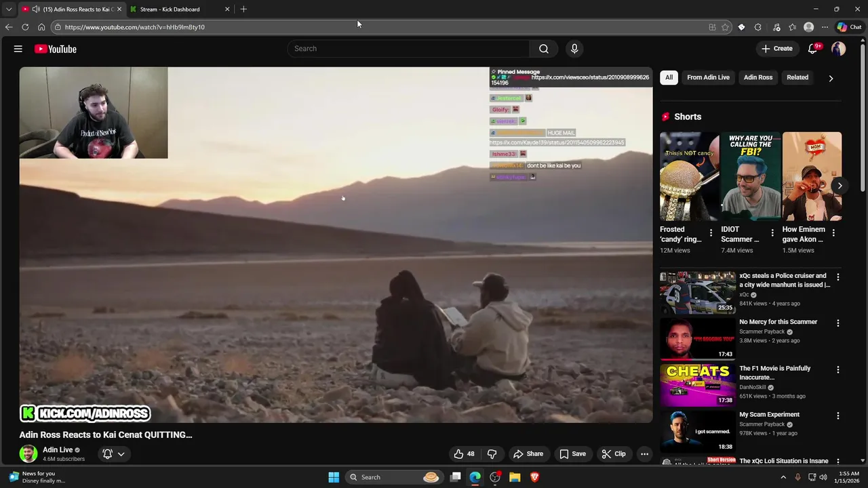Viewport: 868px width, 488px height.
Task: Open the How Eminem gave Akon short
Action: click(x=812, y=176)
